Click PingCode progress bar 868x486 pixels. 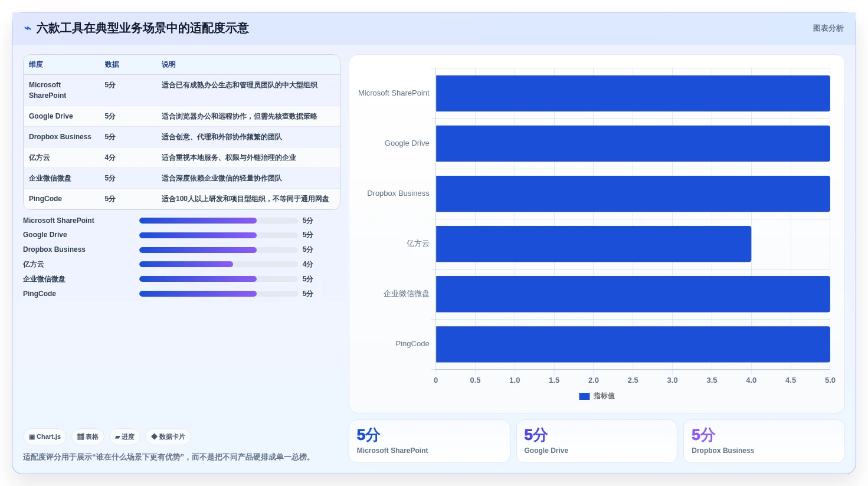click(x=218, y=294)
